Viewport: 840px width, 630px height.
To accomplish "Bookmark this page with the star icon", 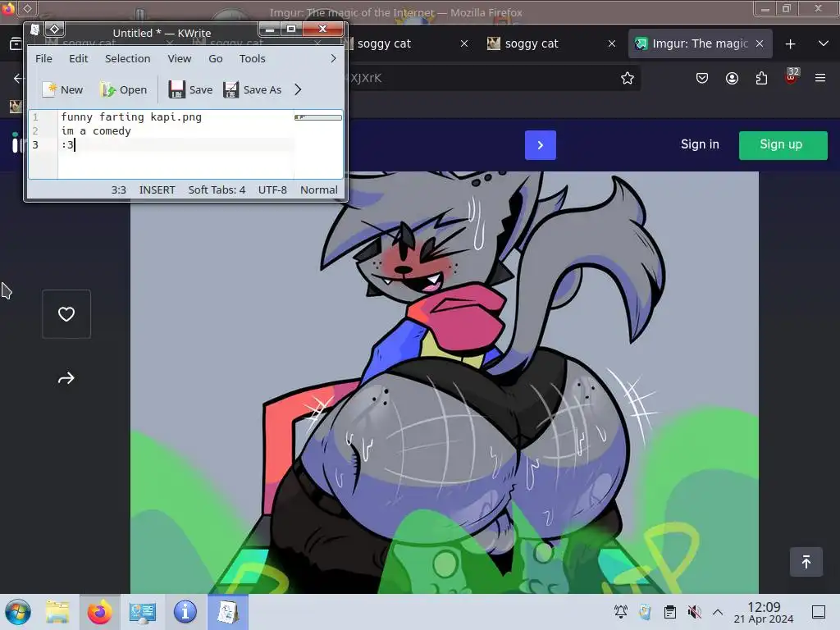I will (x=628, y=78).
